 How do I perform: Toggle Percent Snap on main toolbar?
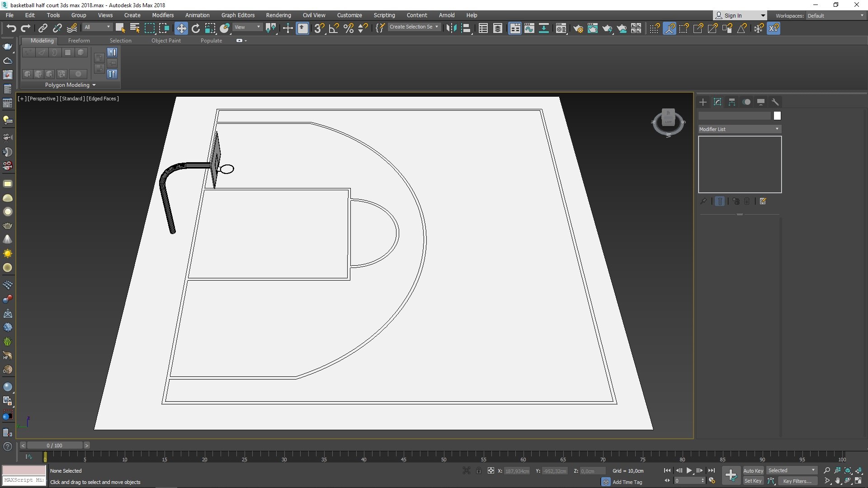point(349,28)
